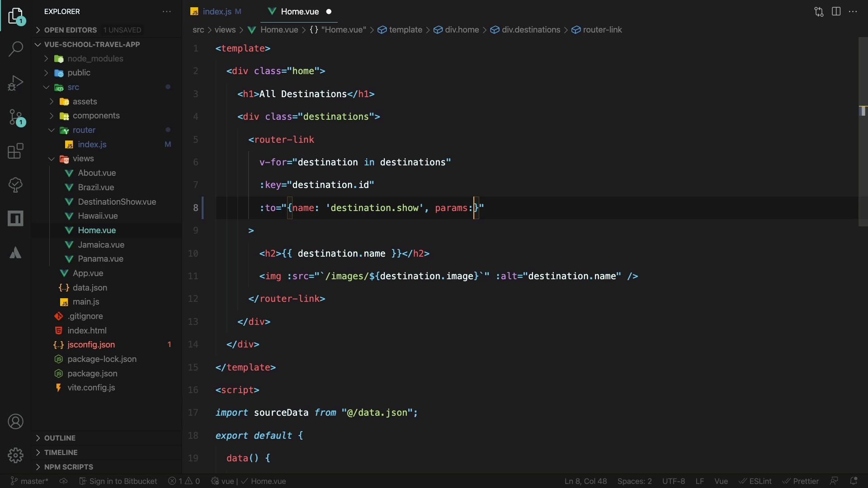
Task: Toggle ESLint status bar item
Action: (x=755, y=481)
